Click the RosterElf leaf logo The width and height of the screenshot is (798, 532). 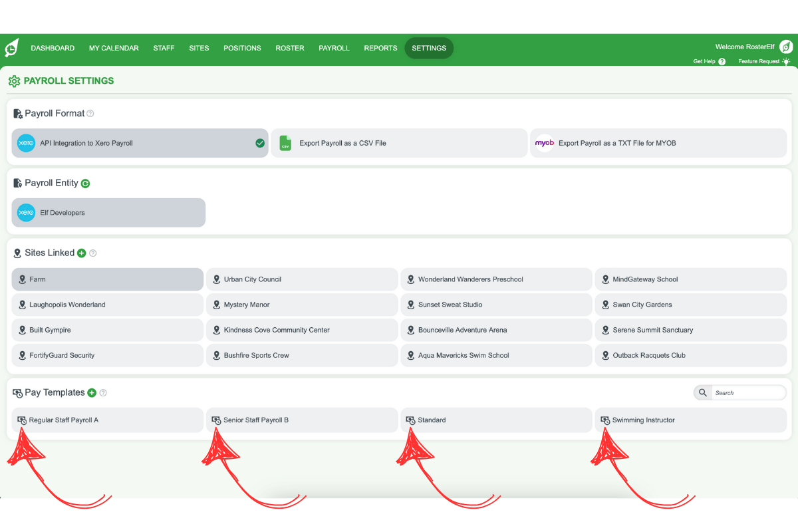(x=11, y=47)
